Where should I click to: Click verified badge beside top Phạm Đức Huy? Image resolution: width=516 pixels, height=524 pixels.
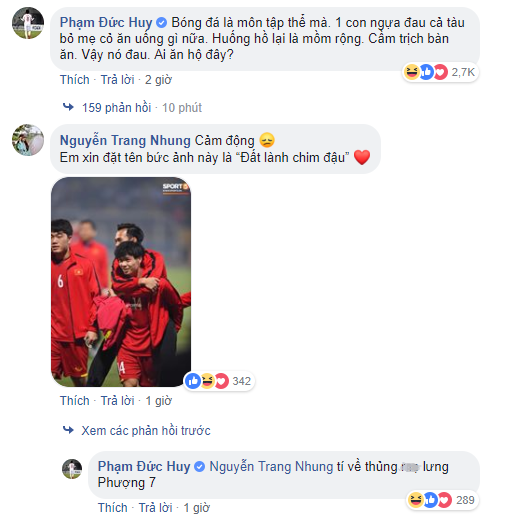(x=162, y=23)
